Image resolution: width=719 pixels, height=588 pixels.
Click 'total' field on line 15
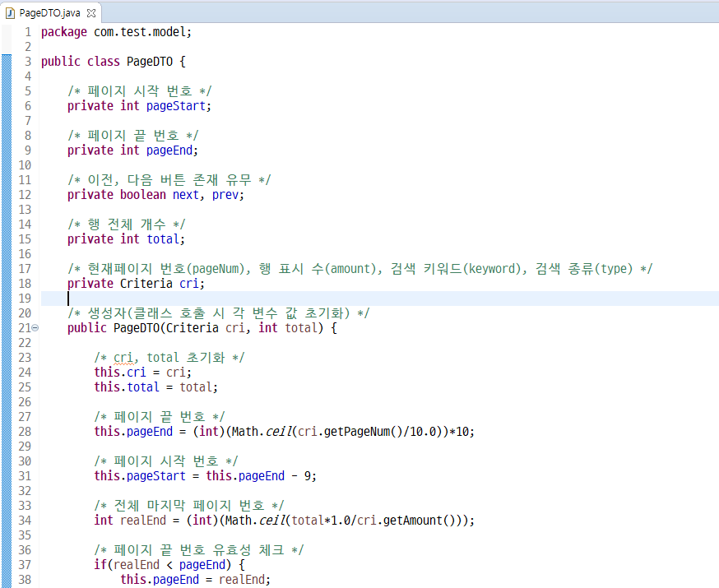[x=163, y=239]
